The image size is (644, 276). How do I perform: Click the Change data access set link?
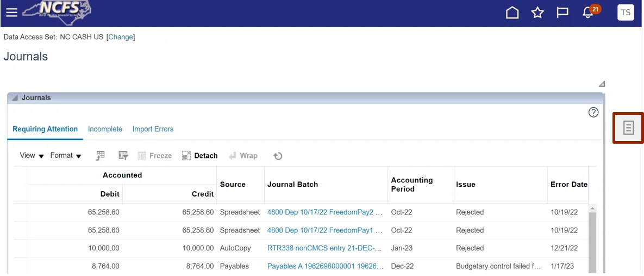(121, 37)
